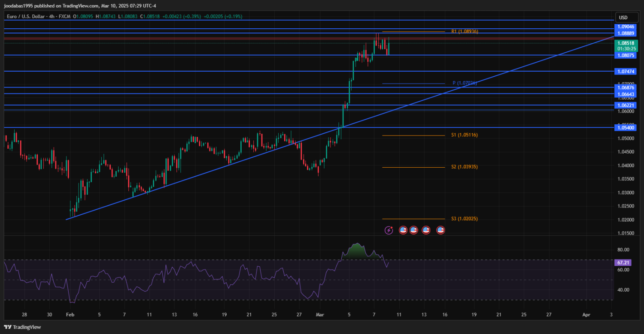
Task: Select the S2 (1.03935) pivot support label
Action: (465, 167)
